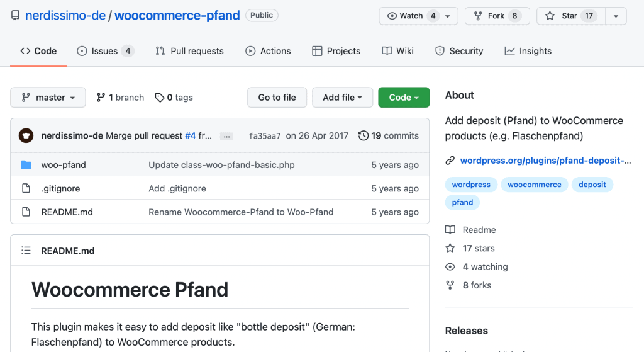This screenshot has width=644, height=352.
Task: View the 8 forks link
Action: click(469, 285)
